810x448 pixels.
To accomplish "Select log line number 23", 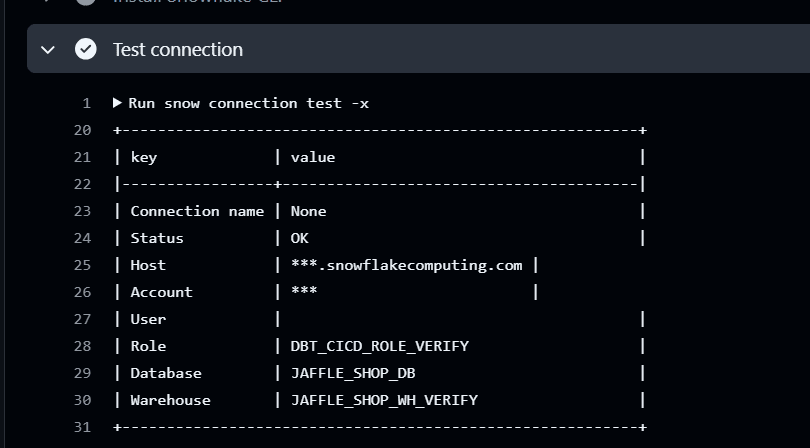I will [x=83, y=211].
